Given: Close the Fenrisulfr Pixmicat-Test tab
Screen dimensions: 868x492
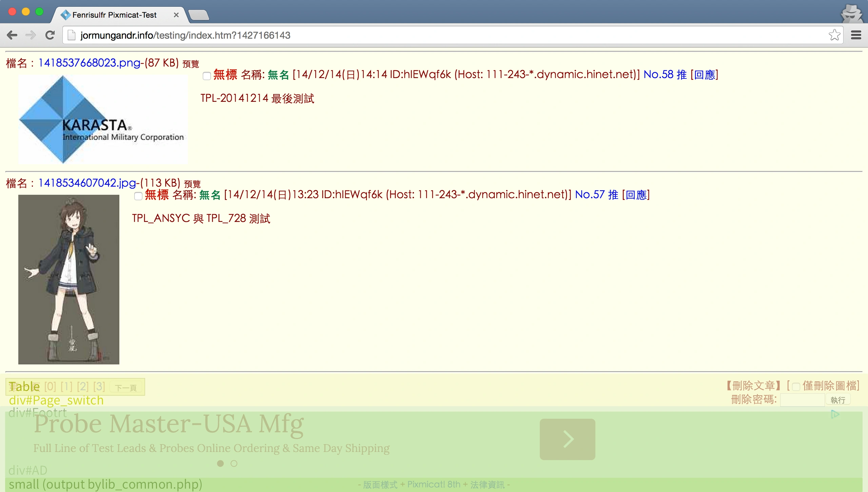Looking at the screenshot, I should click(x=176, y=15).
